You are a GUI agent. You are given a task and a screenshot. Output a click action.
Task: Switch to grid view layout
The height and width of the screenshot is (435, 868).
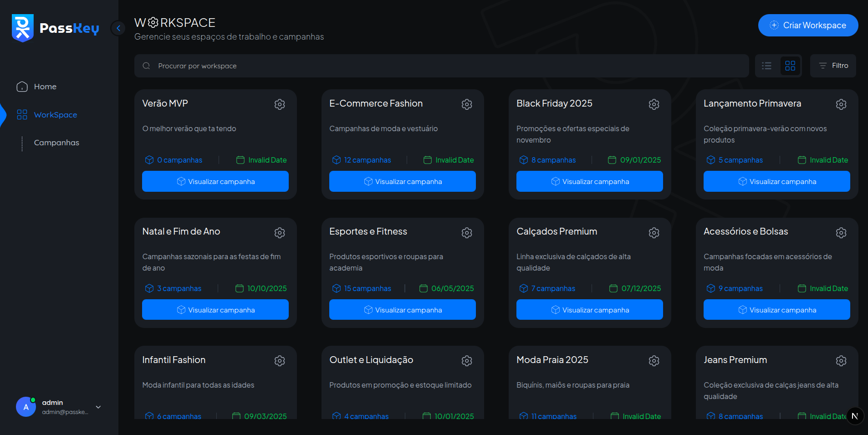pyautogui.click(x=791, y=66)
